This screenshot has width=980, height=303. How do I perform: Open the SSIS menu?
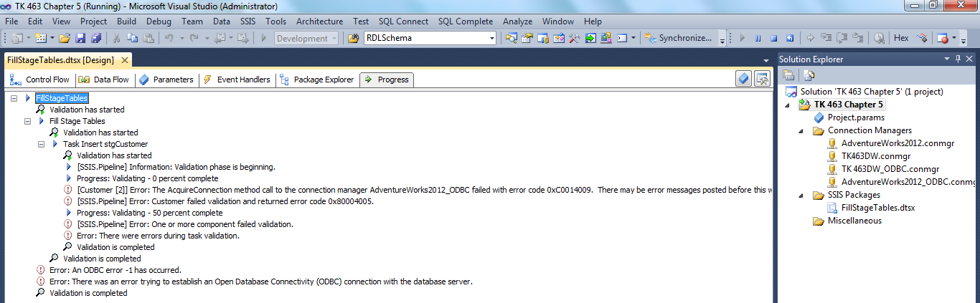pyautogui.click(x=248, y=21)
